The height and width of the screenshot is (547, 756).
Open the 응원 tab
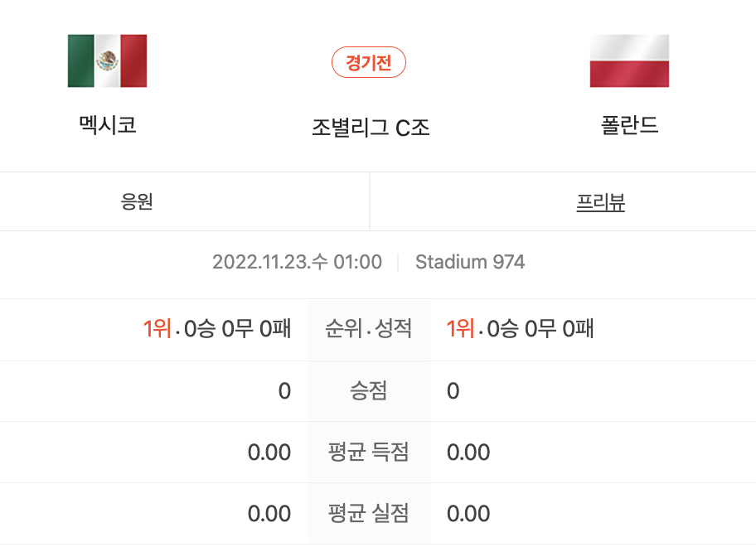click(185, 201)
